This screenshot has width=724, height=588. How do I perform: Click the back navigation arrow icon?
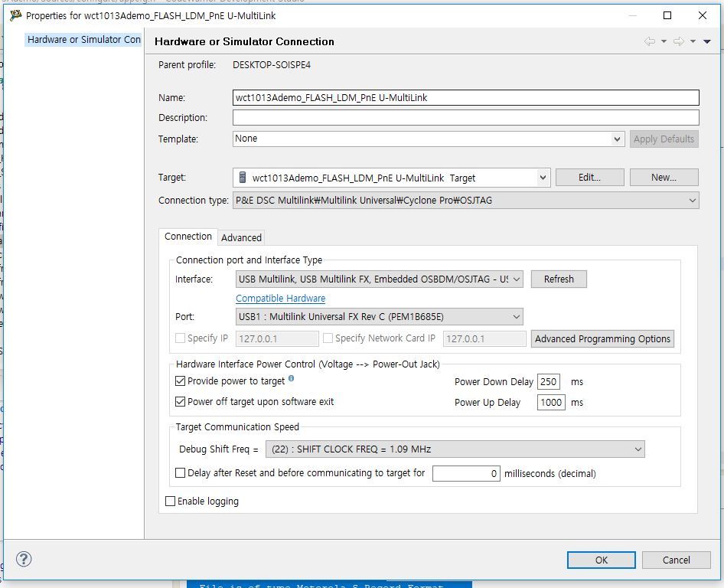tap(649, 41)
